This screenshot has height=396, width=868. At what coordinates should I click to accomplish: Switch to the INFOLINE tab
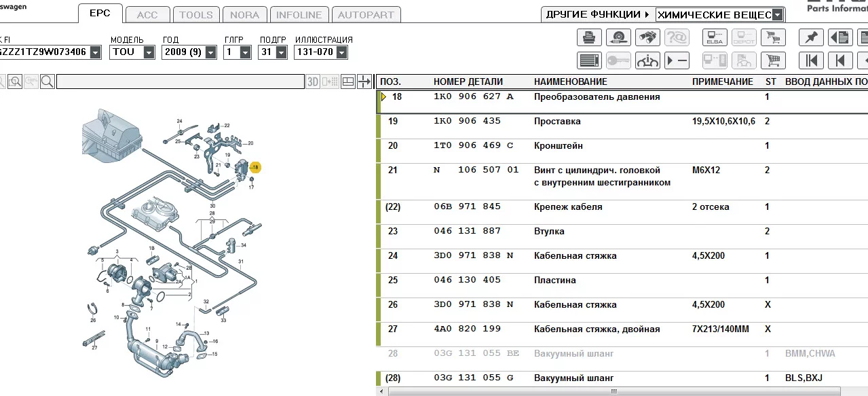[299, 14]
